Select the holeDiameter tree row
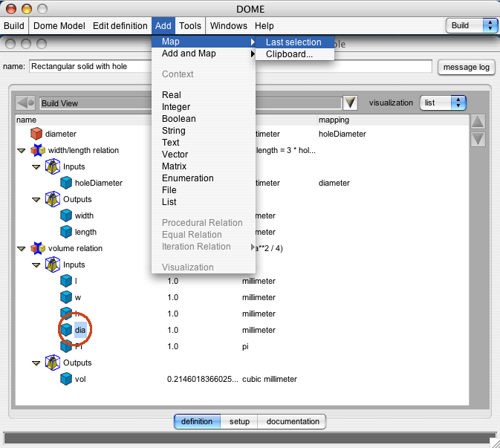Image resolution: width=500 pixels, height=448 pixels. click(242, 183)
